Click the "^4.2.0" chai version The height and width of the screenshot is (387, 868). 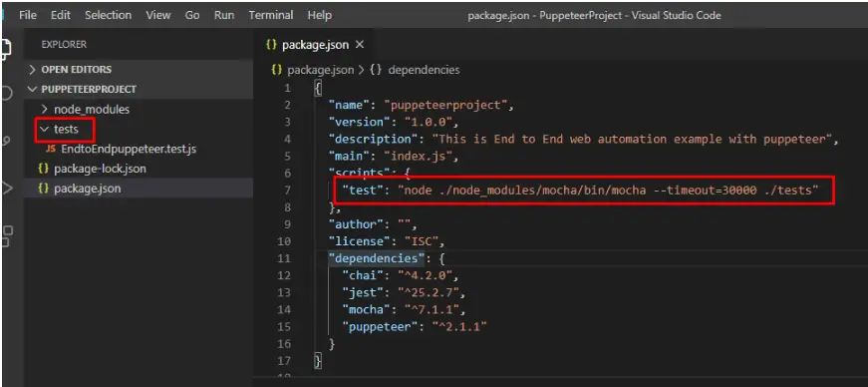coord(426,275)
